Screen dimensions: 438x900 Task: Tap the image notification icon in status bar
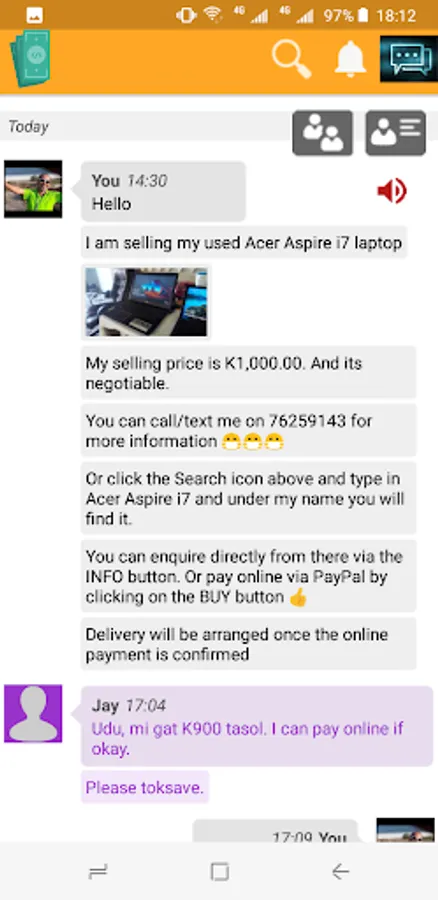click(x=34, y=15)
